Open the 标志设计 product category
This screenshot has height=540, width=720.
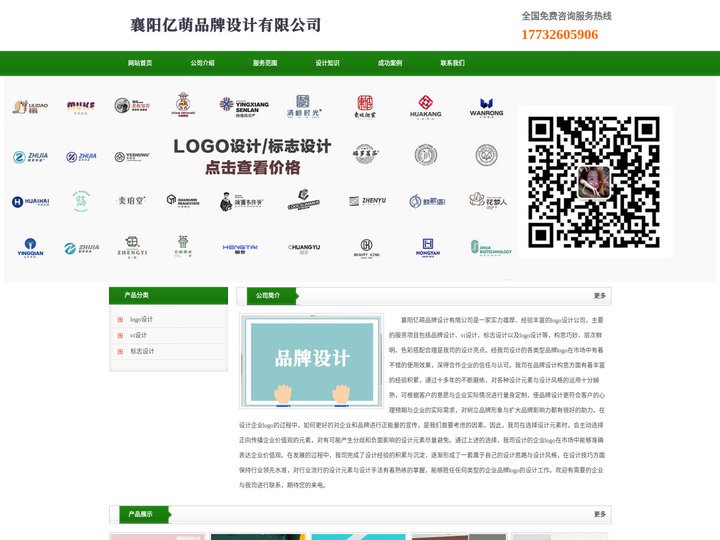pos(142,351)
